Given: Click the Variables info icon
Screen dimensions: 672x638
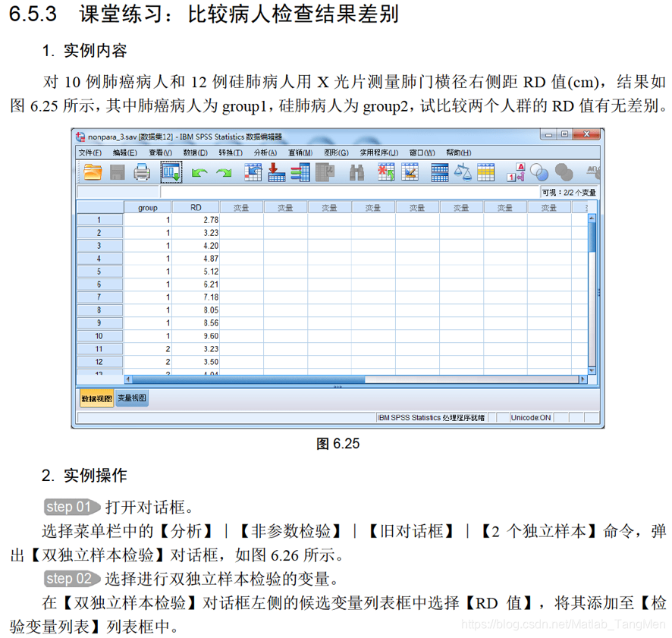Looking at the screenshot, I should pos(300,172).
